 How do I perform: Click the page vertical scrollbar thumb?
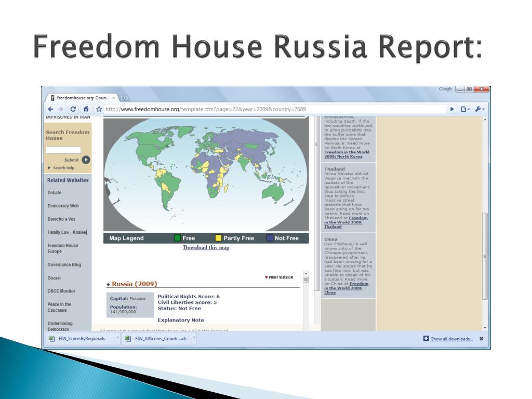(x=485, y=256)
